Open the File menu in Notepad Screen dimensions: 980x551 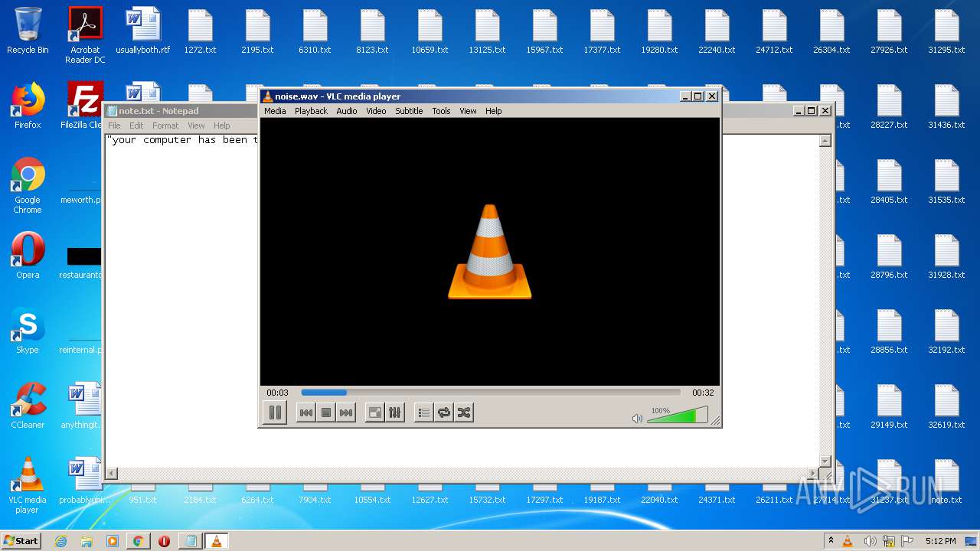click(x=114, y=126)
